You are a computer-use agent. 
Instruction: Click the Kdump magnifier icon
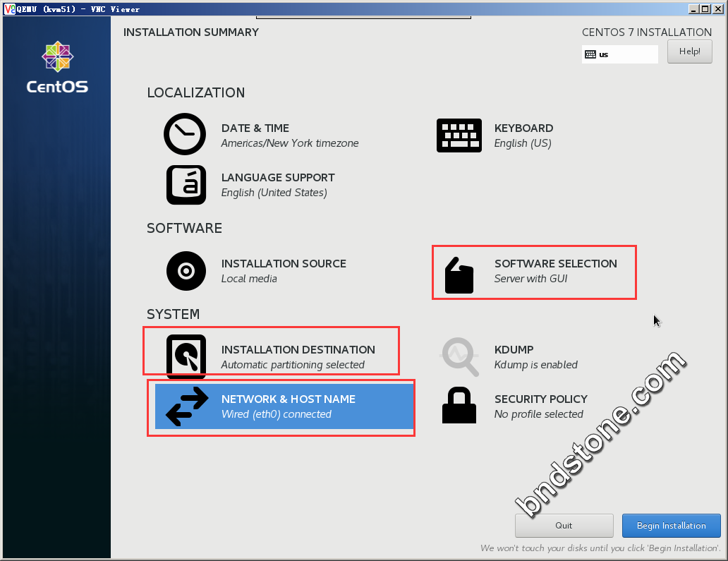click(459, 356)
